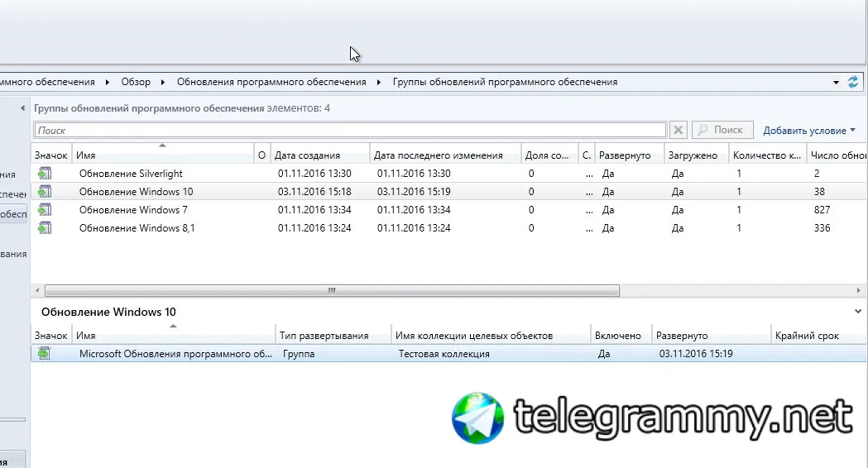Sort by Тип развертывания column header
868x468 pixels.
(x=333, y=336)
